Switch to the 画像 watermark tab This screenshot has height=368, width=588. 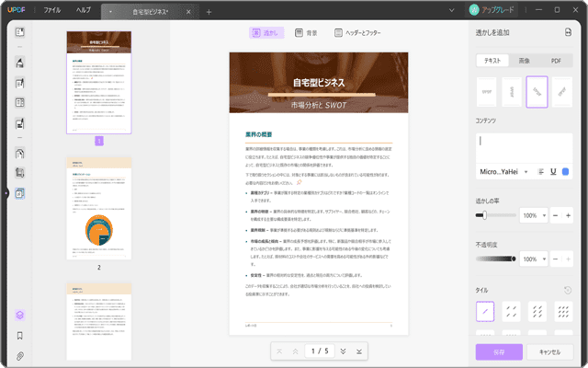[x=524, y=60]
